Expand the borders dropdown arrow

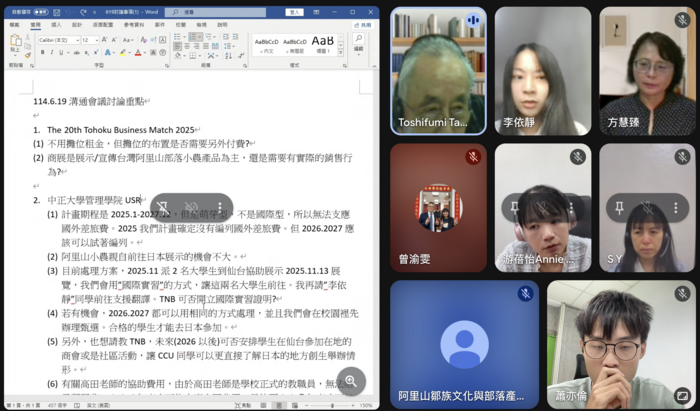point(200,56)
